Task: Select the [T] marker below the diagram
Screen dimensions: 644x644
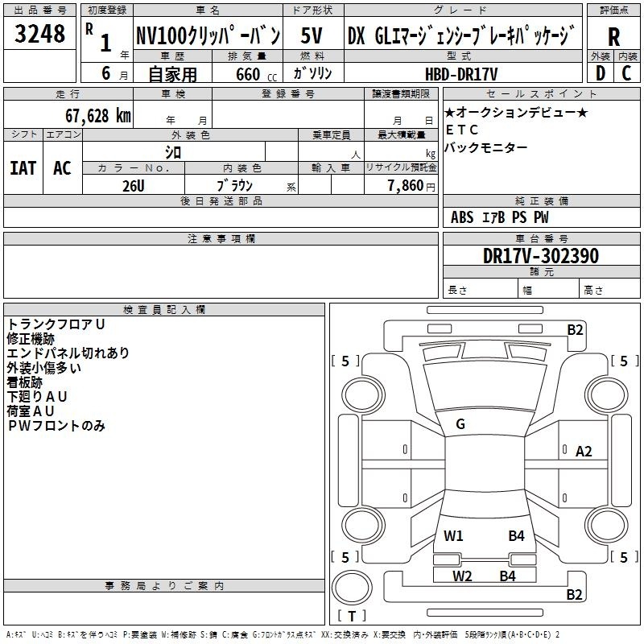Action: (352, 617)
